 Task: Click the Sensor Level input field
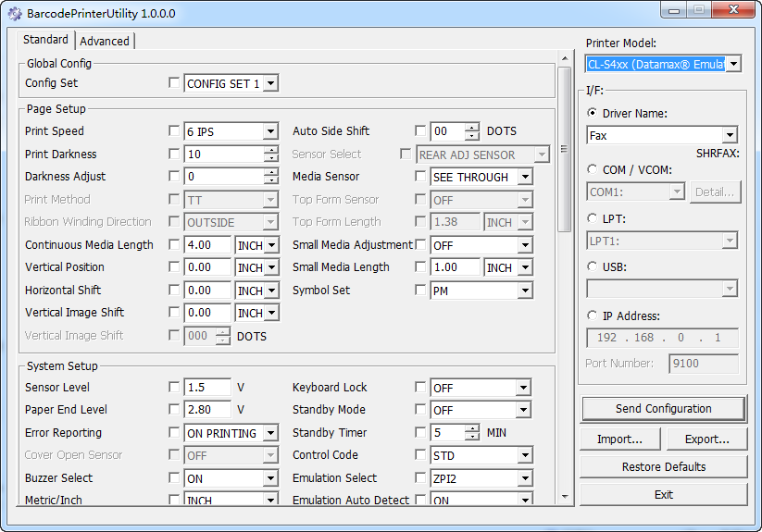[x=207, y=388]
